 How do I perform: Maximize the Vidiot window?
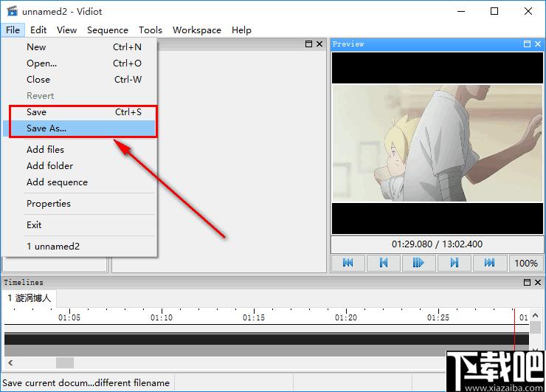(494, 12)
